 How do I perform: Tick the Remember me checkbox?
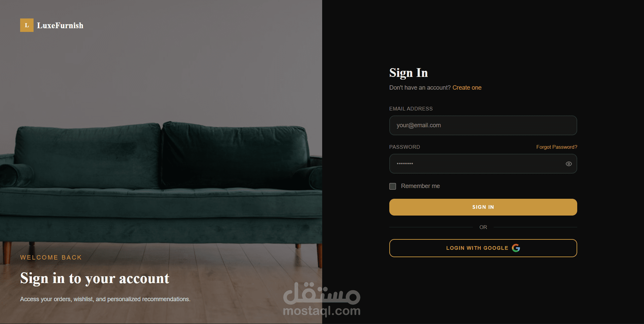click(x=393, y=186)
